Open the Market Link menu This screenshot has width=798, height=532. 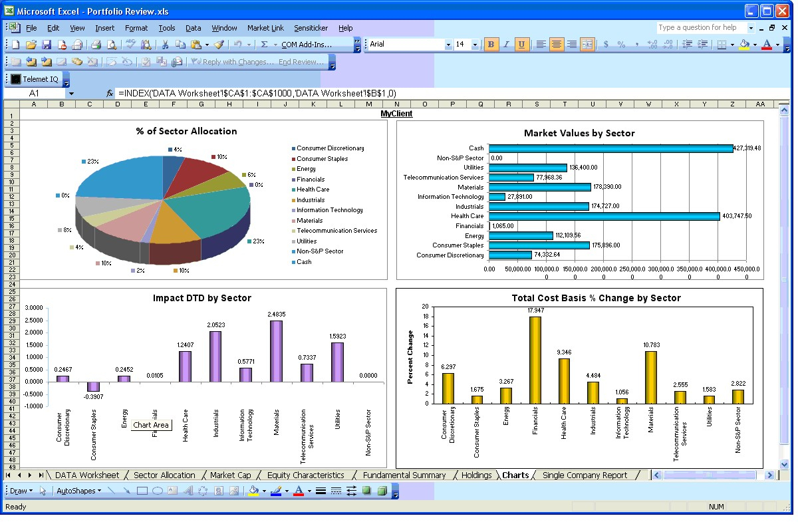point(265,28)
